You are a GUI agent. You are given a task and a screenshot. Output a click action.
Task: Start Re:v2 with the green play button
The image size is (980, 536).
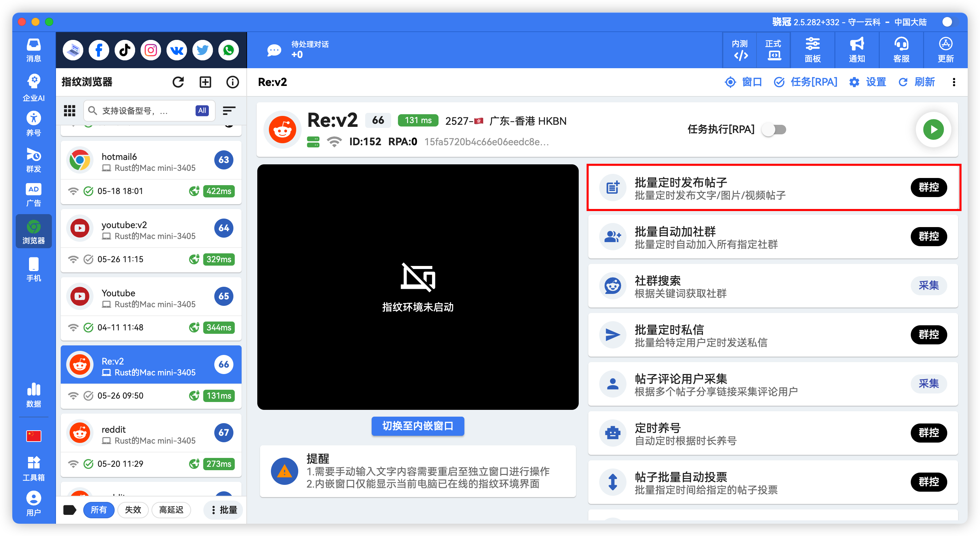point(934,130)
